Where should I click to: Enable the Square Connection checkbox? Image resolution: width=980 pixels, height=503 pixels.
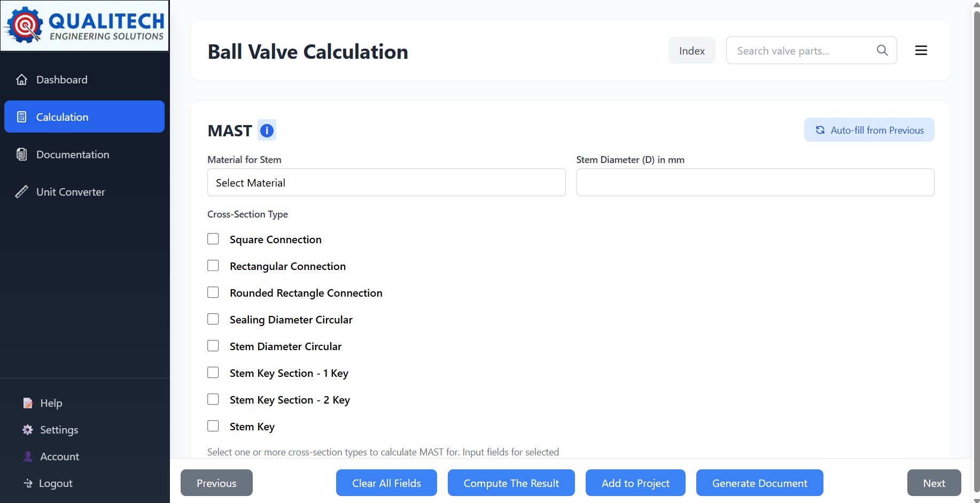tap(213, 239)
